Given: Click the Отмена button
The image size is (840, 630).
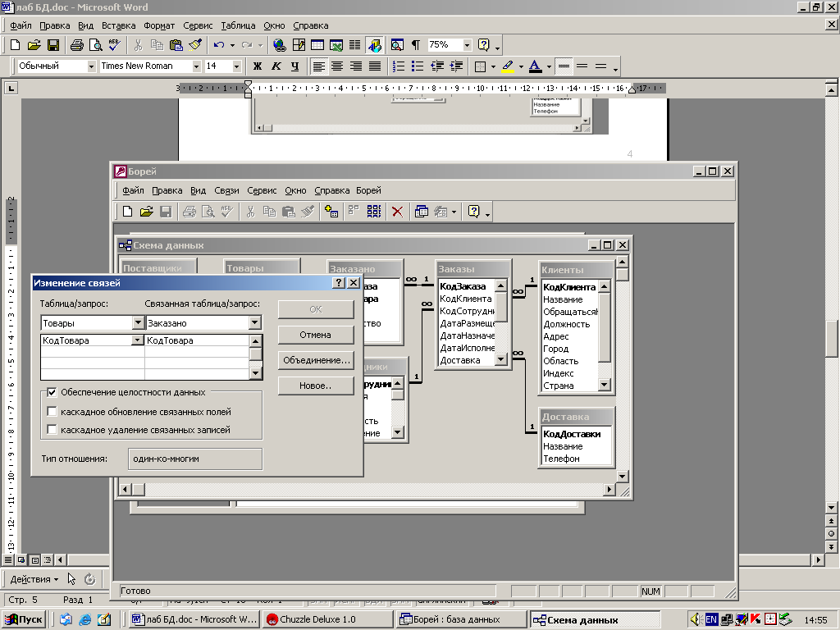Looking at the screenshot, I should 316,335.
